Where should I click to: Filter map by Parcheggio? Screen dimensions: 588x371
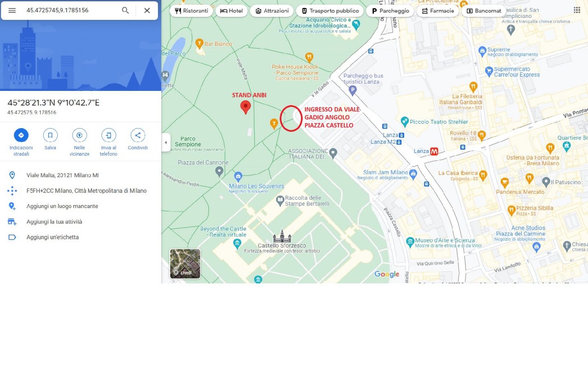click(x=390, y=11)
